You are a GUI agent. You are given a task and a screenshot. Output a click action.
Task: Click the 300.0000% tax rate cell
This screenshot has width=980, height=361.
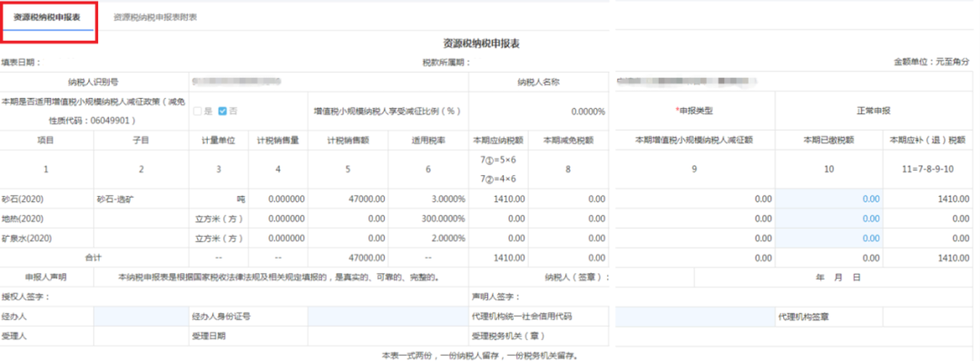[428, 219]
